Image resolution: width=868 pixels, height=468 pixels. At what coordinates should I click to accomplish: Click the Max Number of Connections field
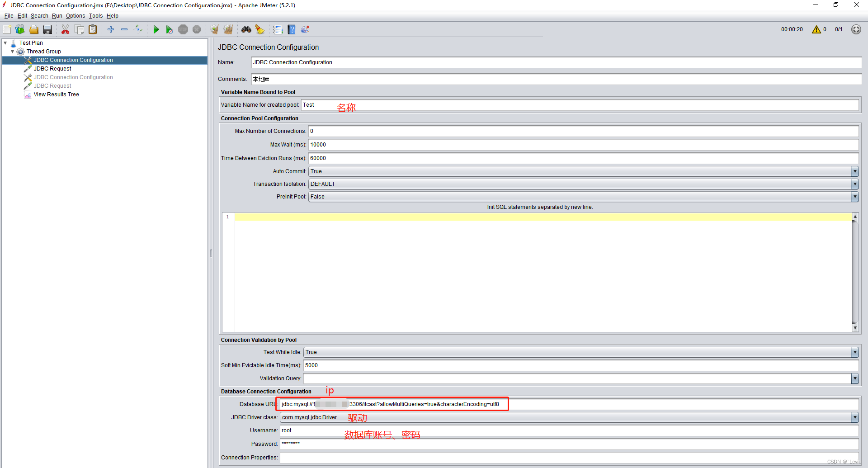coord(583,131)
